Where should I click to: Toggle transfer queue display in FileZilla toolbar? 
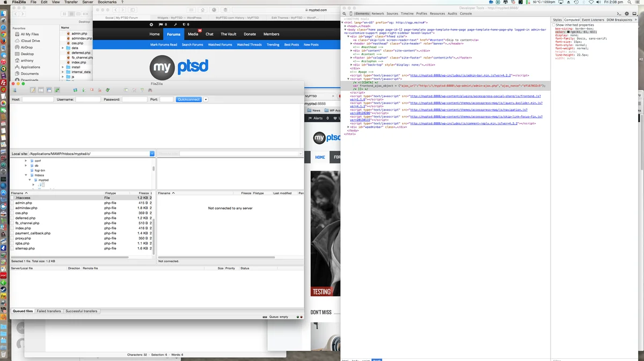pyautogui.click(x=57, y=90)
